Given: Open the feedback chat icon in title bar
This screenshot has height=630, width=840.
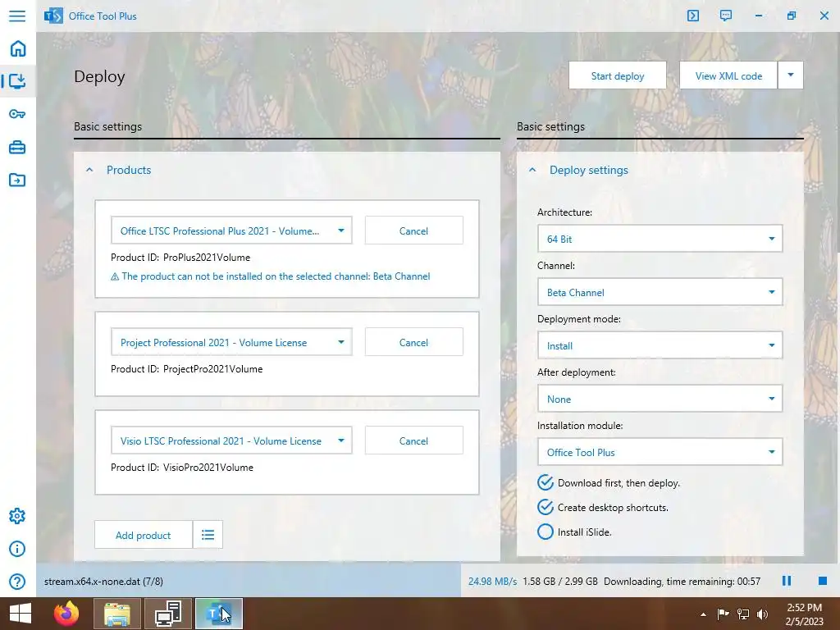Looking at the screenshot, I should pyautogui.click(x=726, y=16).
